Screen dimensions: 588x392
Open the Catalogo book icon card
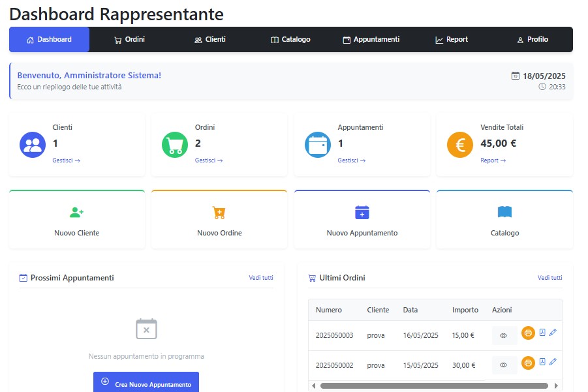(x=504, y=213)
